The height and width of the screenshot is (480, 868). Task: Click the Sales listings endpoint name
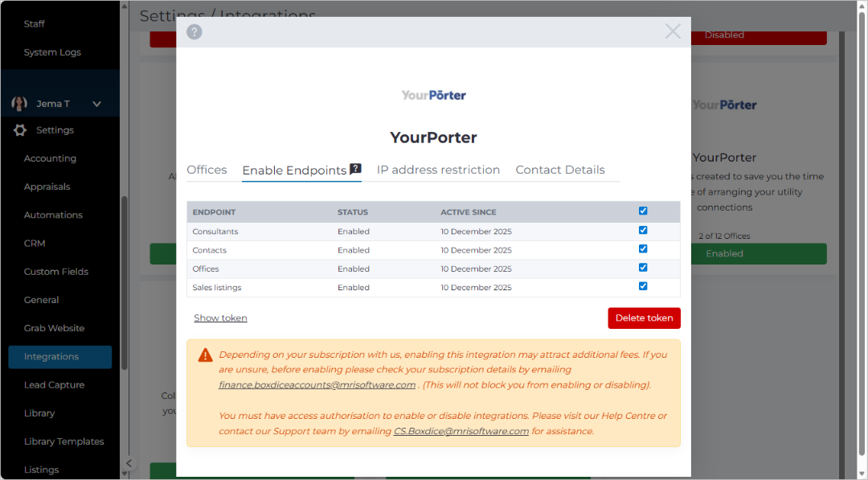tap(217, 288)
